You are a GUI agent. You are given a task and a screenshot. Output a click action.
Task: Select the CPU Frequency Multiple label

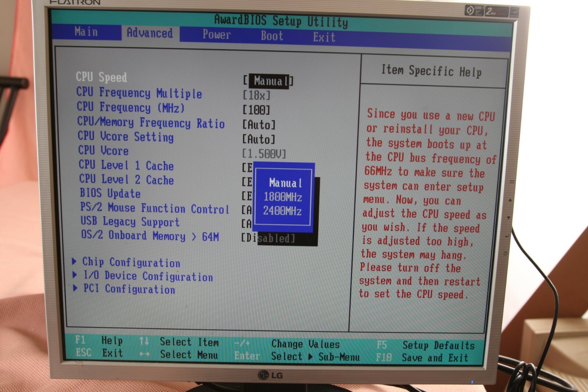tap(139, 93)
